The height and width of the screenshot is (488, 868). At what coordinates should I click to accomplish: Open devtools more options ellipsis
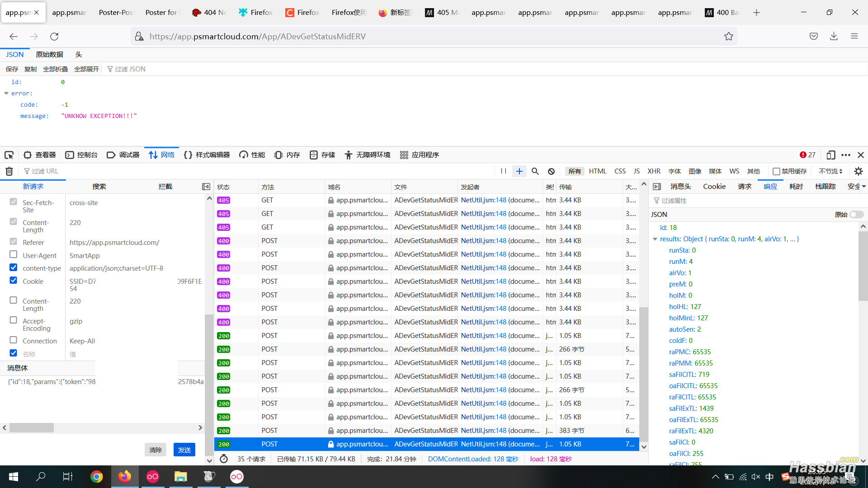846,155
